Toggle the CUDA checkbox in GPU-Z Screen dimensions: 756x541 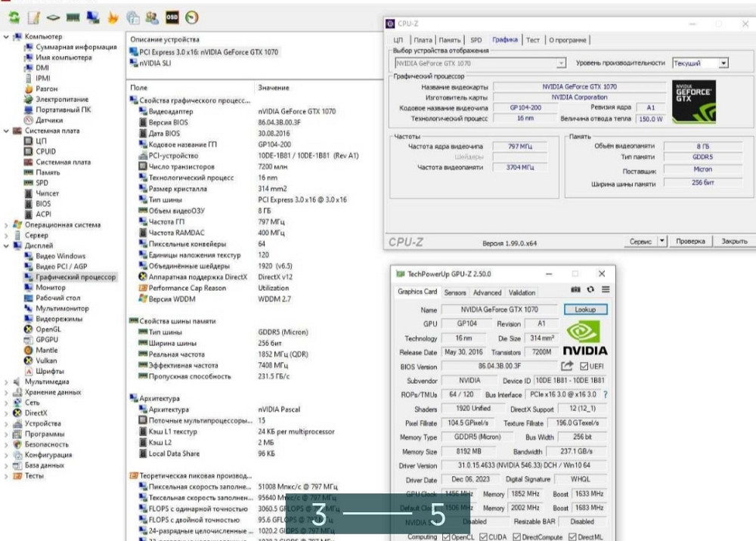point(484,537)
